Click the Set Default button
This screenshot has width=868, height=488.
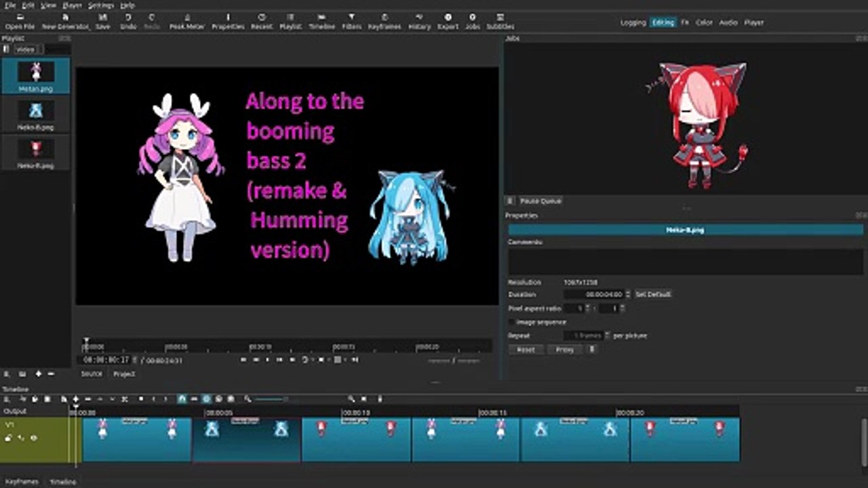653,294
